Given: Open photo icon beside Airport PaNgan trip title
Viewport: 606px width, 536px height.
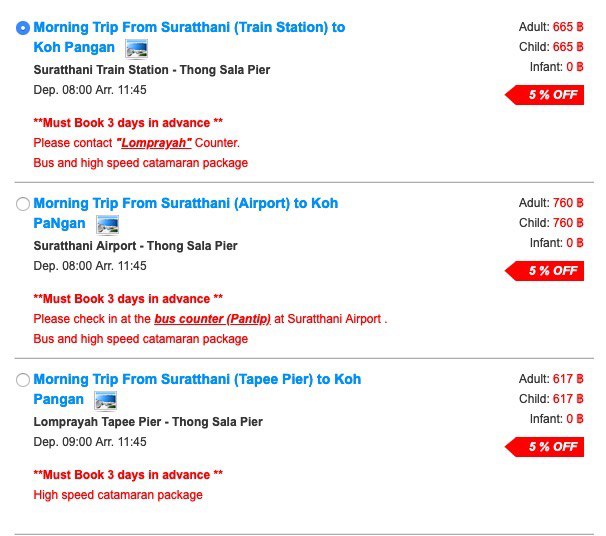Looking at the screenshot, I should tap(107, 225).
